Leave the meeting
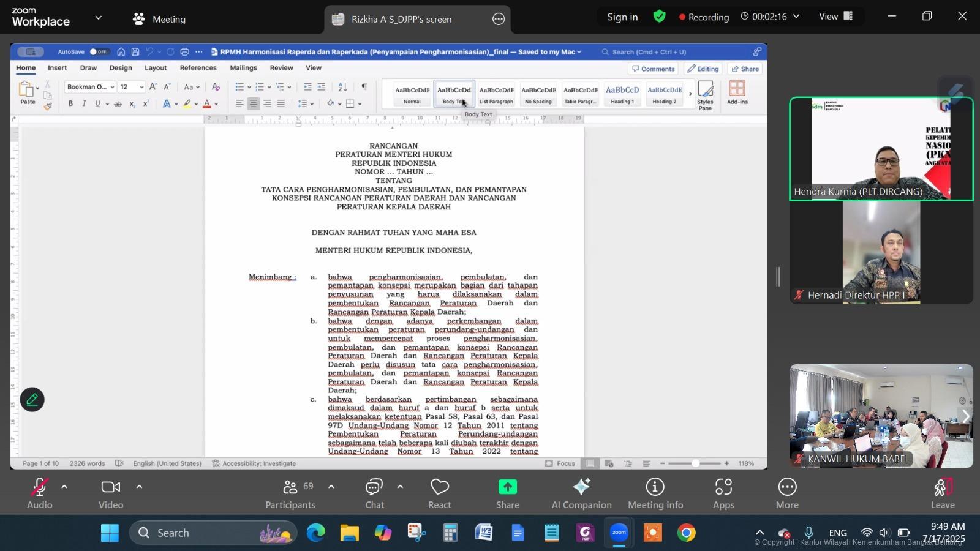 pyautogui.click(x=943, y=493)
